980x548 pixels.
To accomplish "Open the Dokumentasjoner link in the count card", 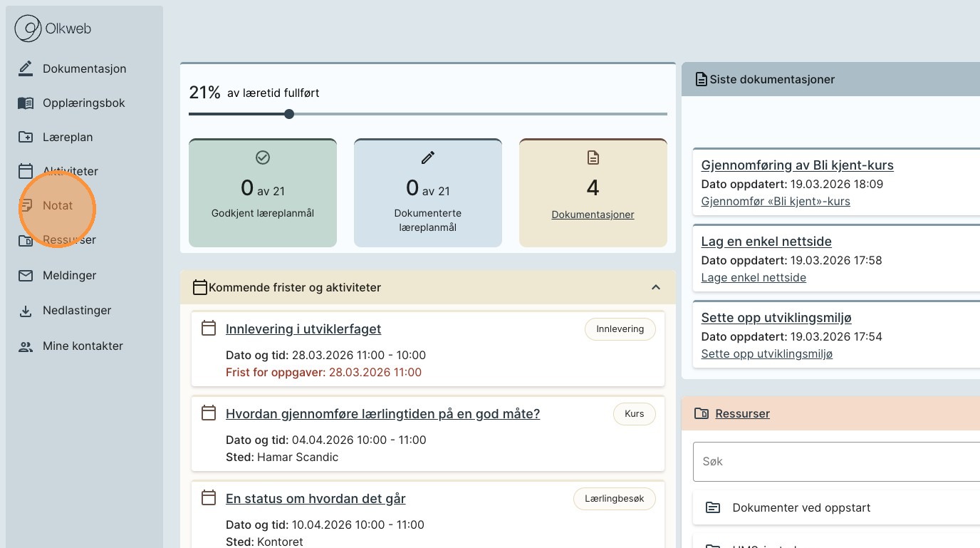I will coord(593,214).
